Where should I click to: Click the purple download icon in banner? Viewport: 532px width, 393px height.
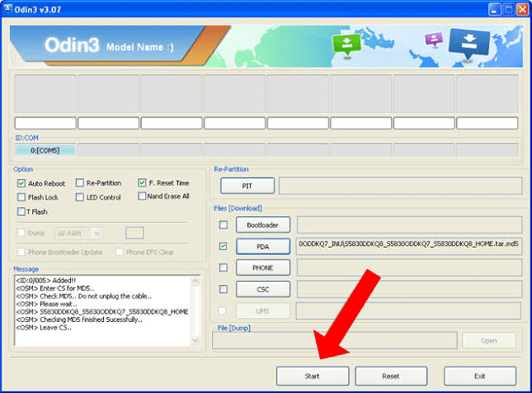(433, 39)
